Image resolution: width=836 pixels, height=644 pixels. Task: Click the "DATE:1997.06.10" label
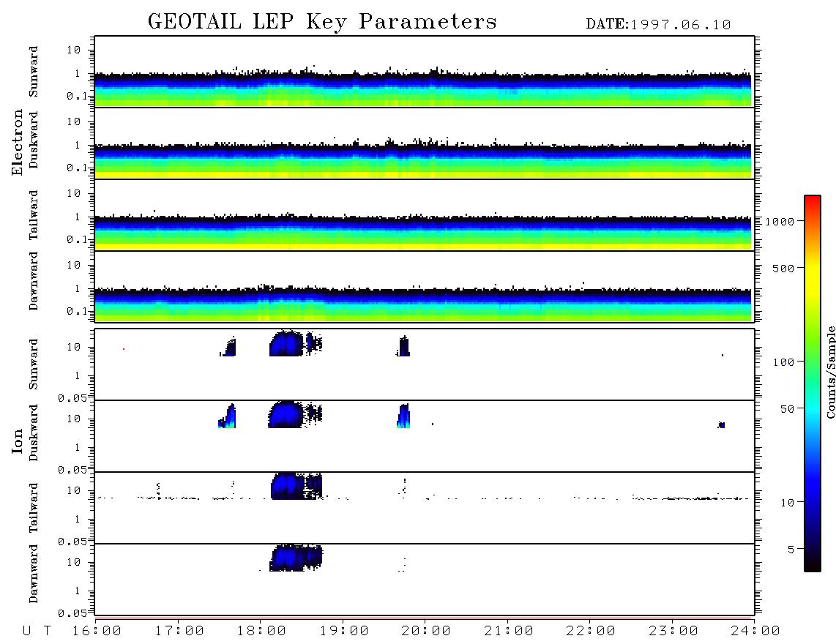point(658,25)
